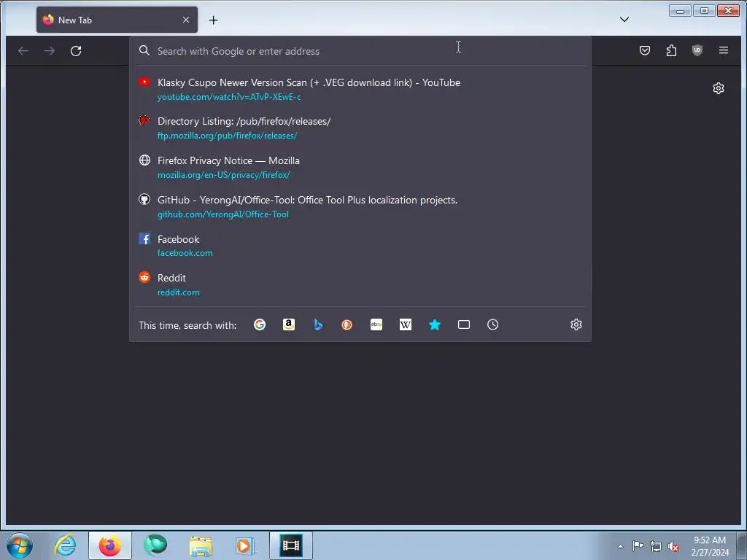
Task: Search this time with Google
Action: [260, 324]
